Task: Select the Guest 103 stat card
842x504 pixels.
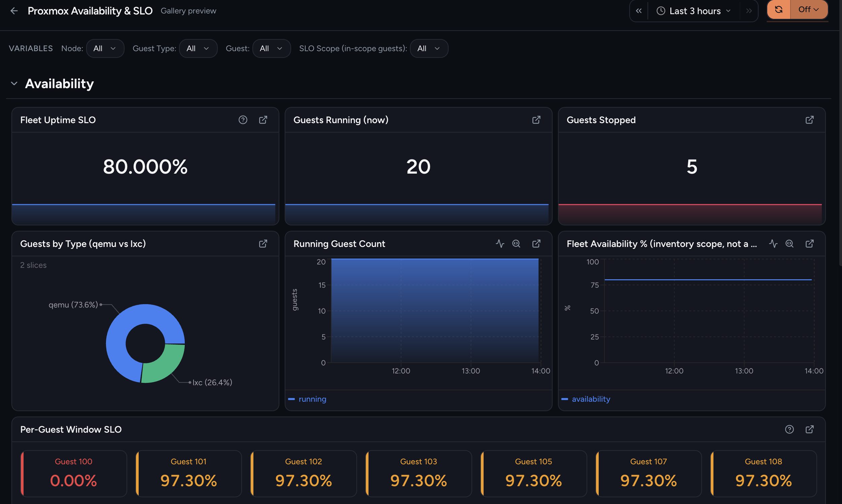Action: (419, 474)
